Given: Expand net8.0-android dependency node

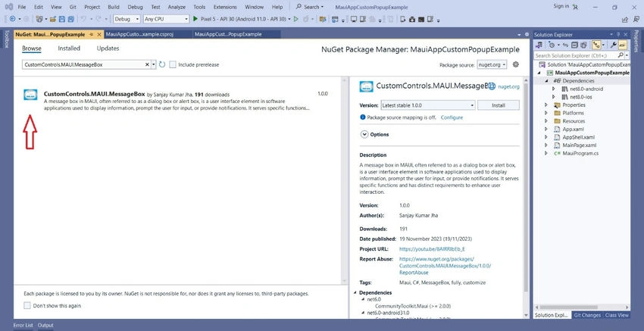Looking at the screenshot, I should (x=554, y=89).
